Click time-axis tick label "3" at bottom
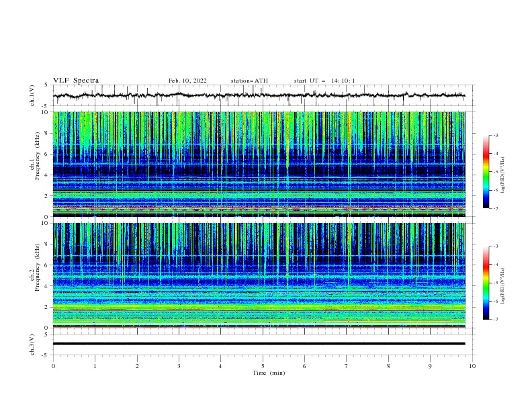 click(179, 366)
